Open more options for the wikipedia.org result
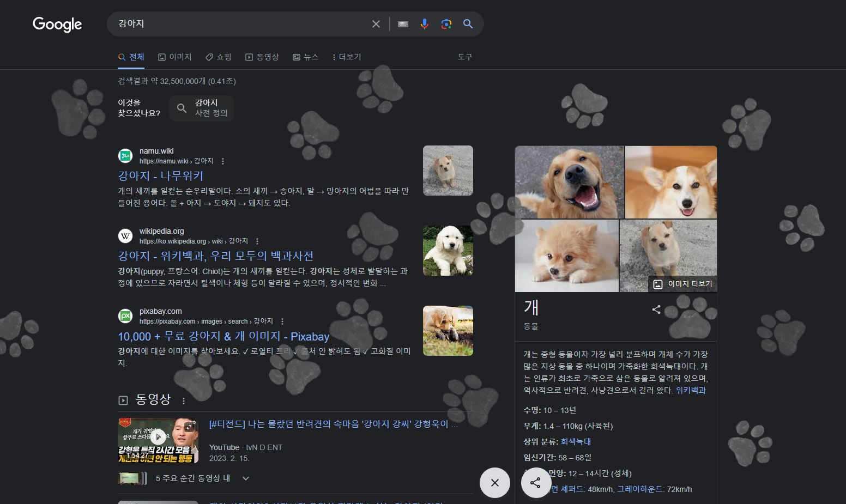Screen dimensions: 846x504 coord(257,241)
